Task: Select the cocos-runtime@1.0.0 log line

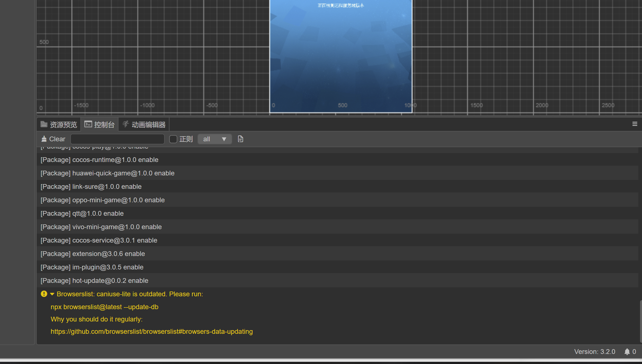Action: (x=99, y=160)
